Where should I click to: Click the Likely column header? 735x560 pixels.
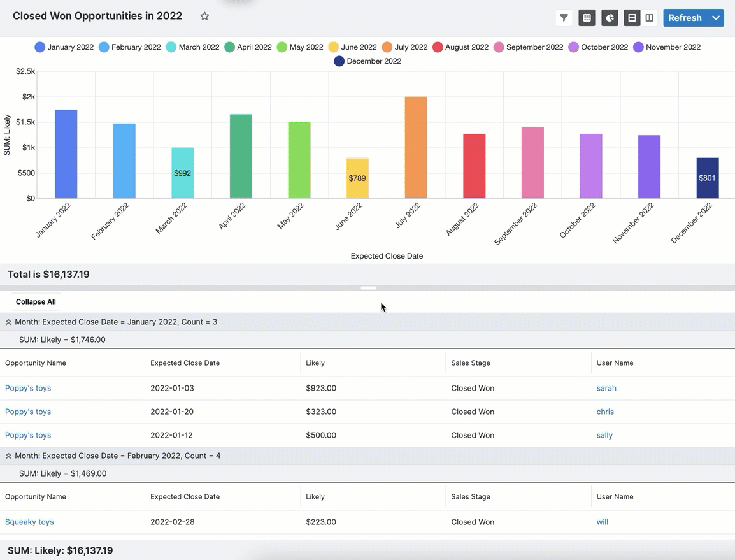[x=315, y=363]
